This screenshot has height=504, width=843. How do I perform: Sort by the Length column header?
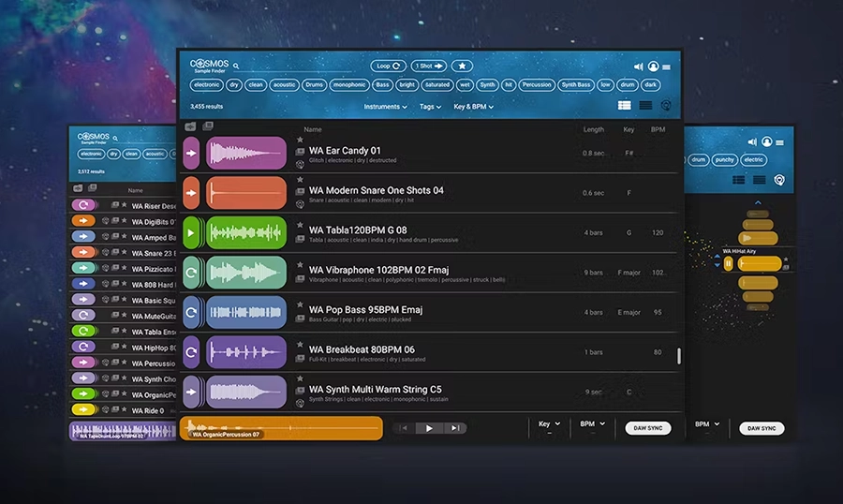pyautogui.click(x=594, y=129)
